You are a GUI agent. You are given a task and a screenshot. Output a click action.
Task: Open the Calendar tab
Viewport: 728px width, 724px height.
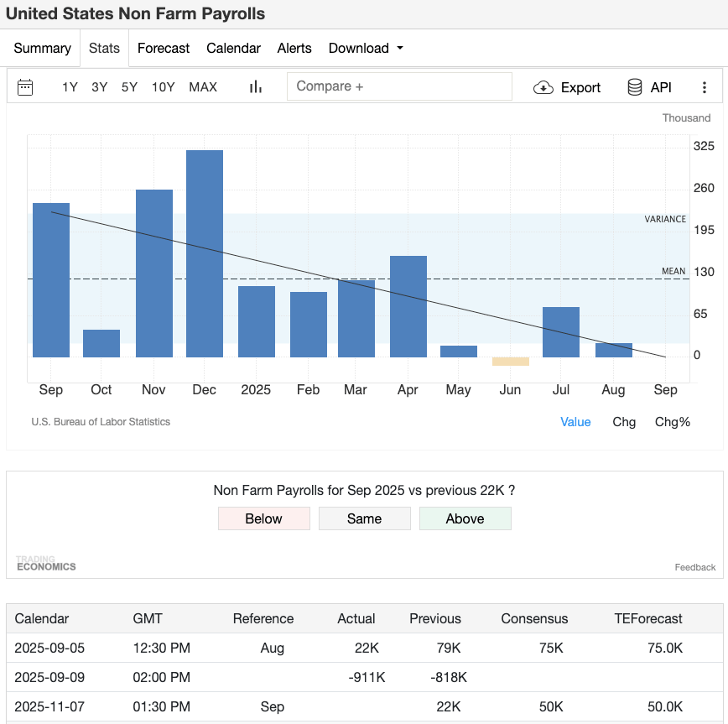coord(233,48)
